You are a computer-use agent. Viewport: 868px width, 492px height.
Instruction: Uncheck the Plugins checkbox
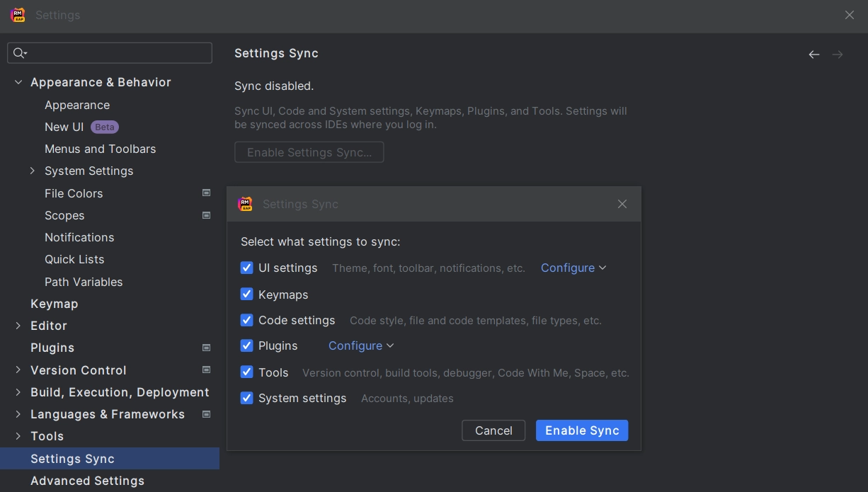pyautogui.click(x=246, y=345)
